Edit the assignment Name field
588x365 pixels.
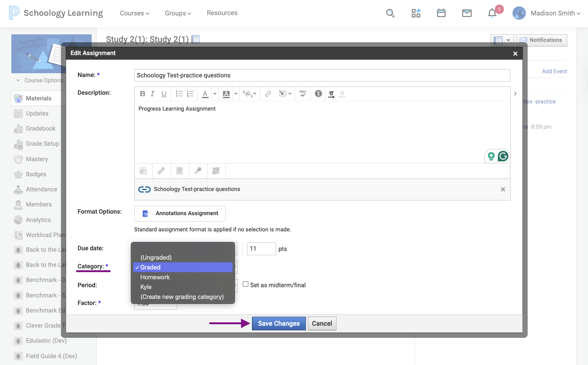[x=322, y=75]
